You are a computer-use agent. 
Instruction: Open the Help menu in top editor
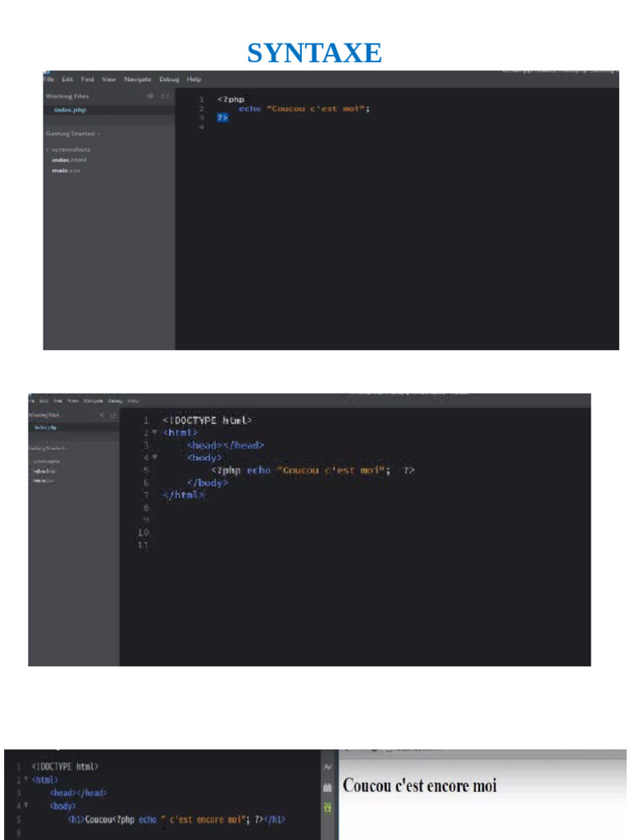tap(194, 80)
